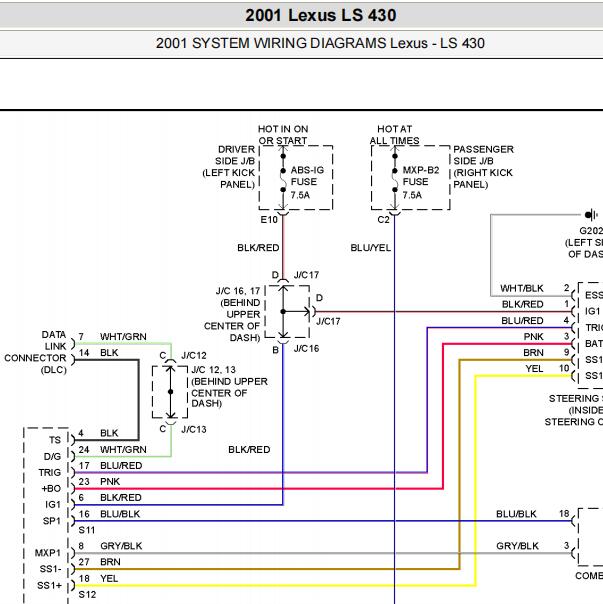603x604 pixels.
Task: Click the 'J/C16' label
Action: pos(306,349)
